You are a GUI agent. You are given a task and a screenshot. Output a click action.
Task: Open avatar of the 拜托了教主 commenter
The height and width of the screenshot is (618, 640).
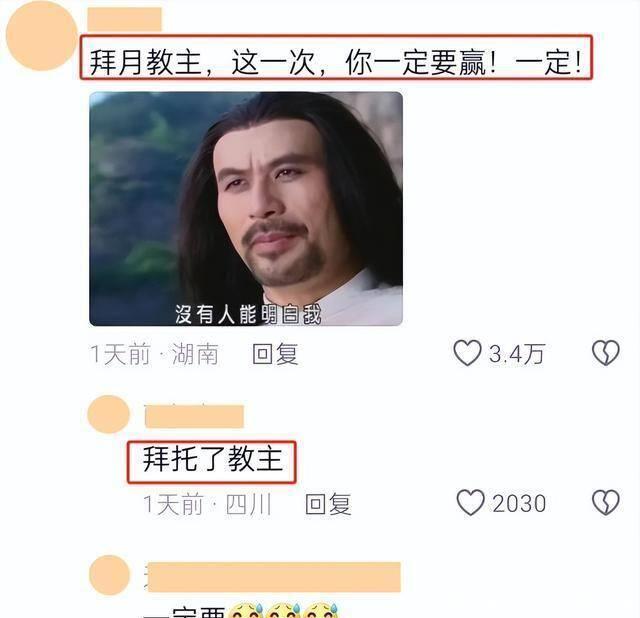(x=109, y=414)
